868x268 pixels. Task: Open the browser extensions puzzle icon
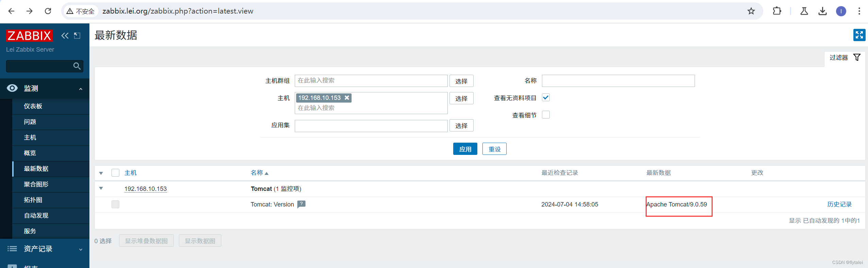(777, 11)
